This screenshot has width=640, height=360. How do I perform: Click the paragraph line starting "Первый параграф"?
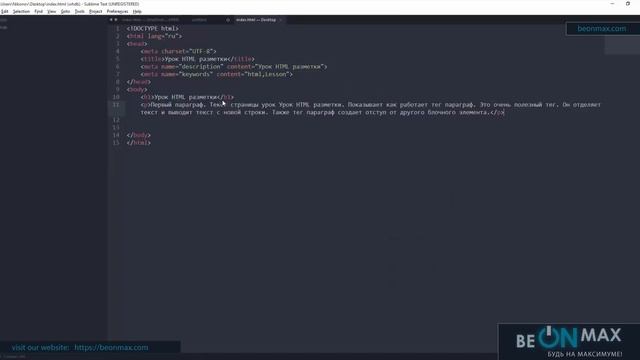[x=371, y=109]
